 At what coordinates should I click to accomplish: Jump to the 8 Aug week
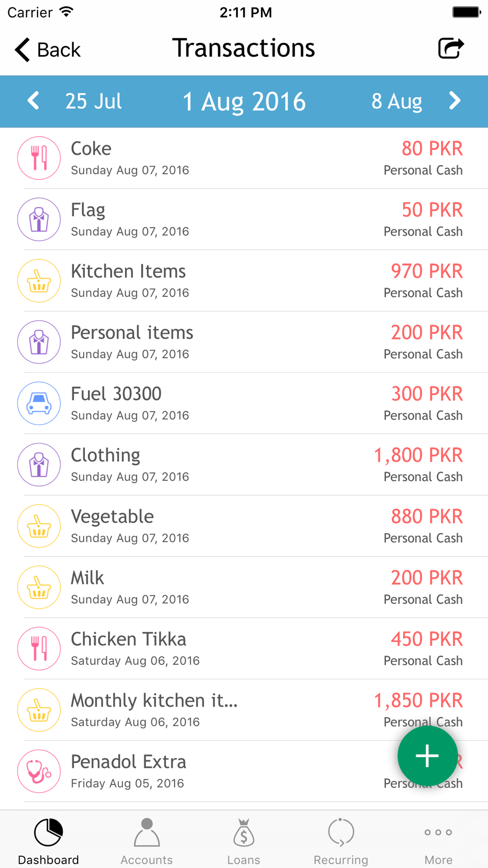[x=396, y=101]
